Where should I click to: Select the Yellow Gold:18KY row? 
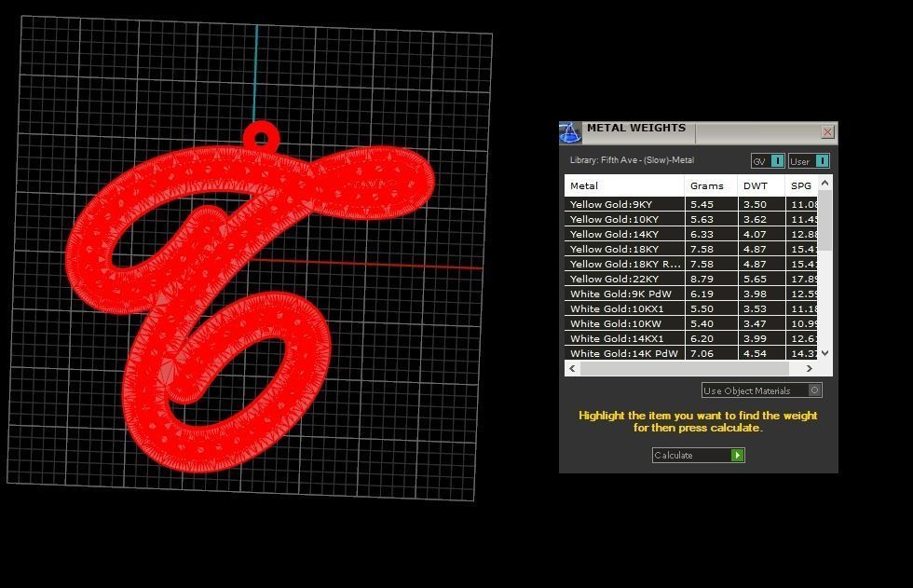691,249
